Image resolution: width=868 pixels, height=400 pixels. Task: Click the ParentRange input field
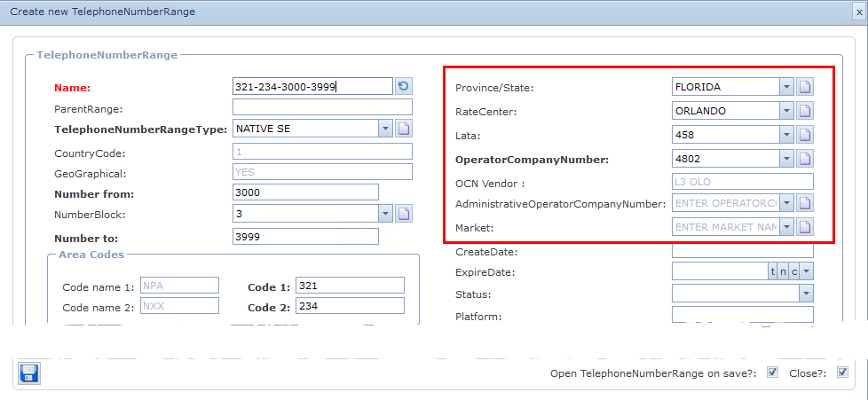point(322,107)
